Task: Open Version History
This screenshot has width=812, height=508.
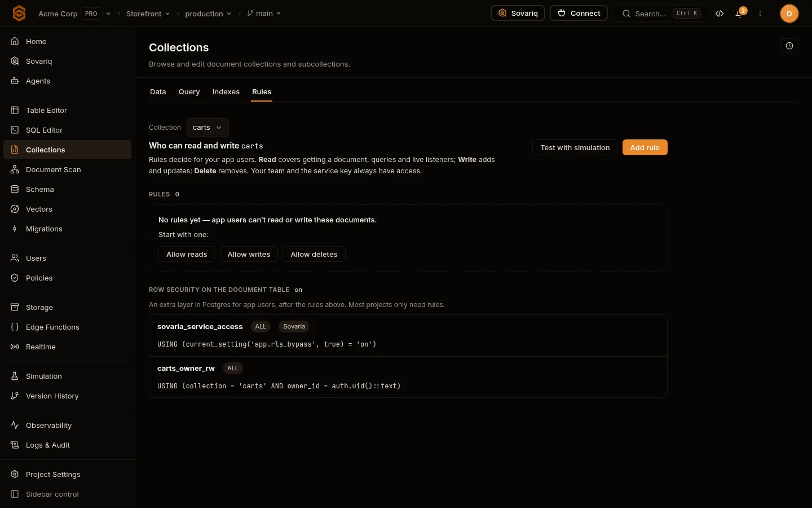Action: coord(68,396)
